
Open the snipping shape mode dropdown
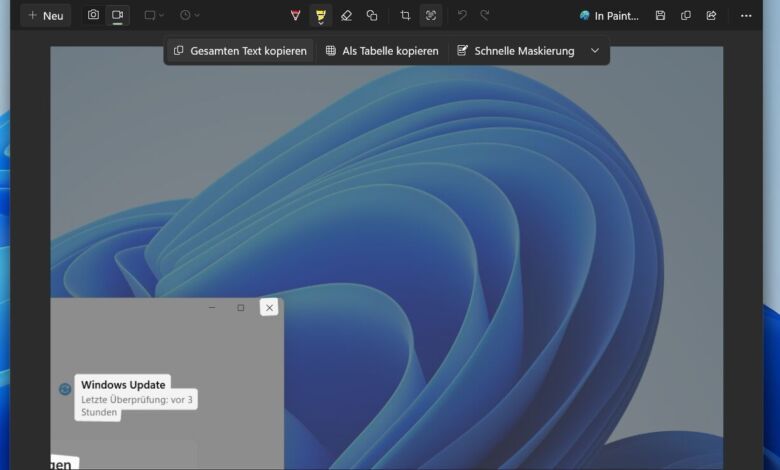tap(154, 16)
